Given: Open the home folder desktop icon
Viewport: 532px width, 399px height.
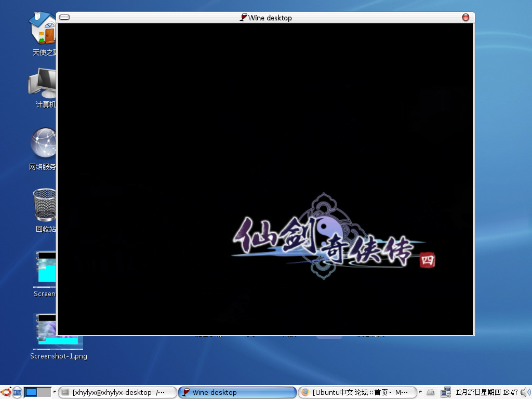Looking at the screenshot, I should (x=43, y=29).
